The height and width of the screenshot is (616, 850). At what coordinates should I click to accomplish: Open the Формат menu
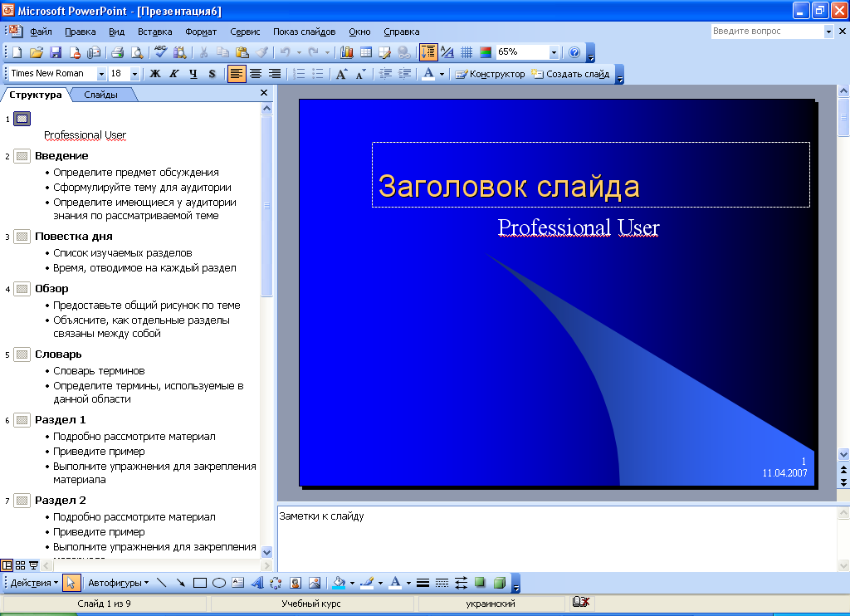[x=201, y=32]
